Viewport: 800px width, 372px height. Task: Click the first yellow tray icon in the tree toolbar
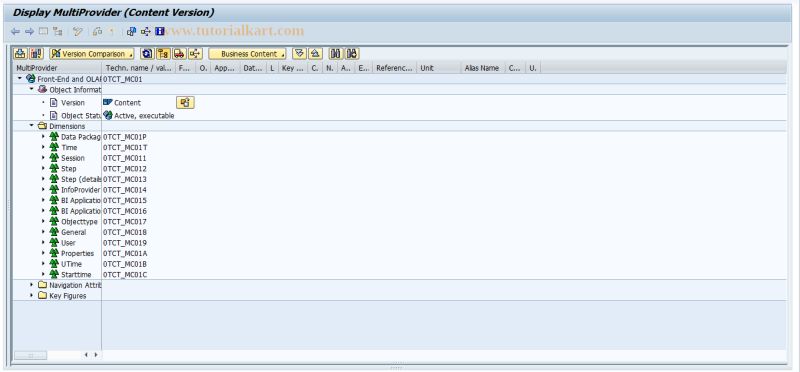pyautogui.click(x=20, y=54)
